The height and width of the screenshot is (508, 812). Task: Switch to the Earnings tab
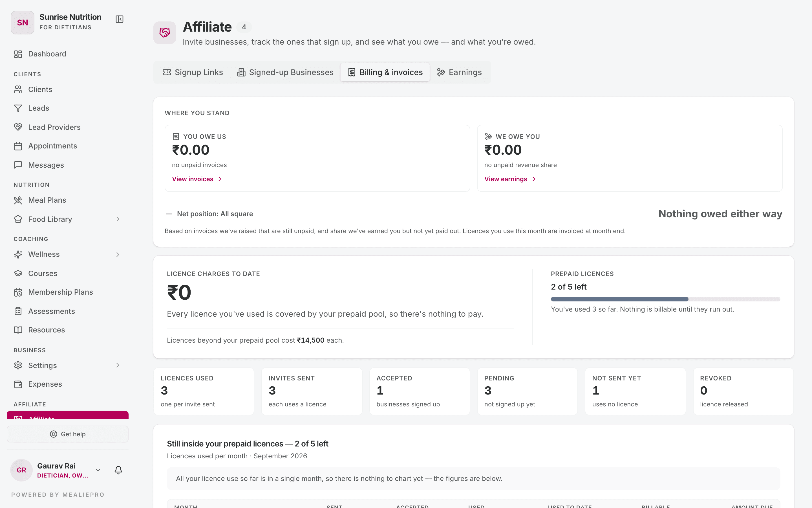(x=459, y=72)
